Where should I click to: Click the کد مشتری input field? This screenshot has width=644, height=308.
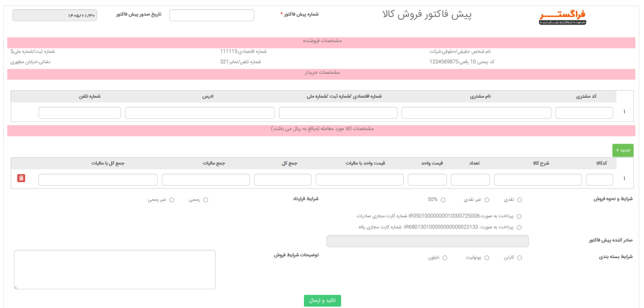pyautogui.click(x=584, y=113)
